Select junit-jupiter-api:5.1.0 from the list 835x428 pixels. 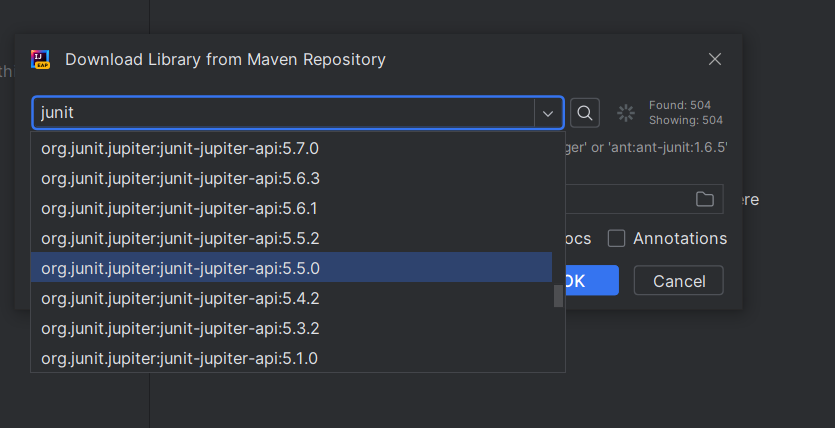tap(291, 358)
